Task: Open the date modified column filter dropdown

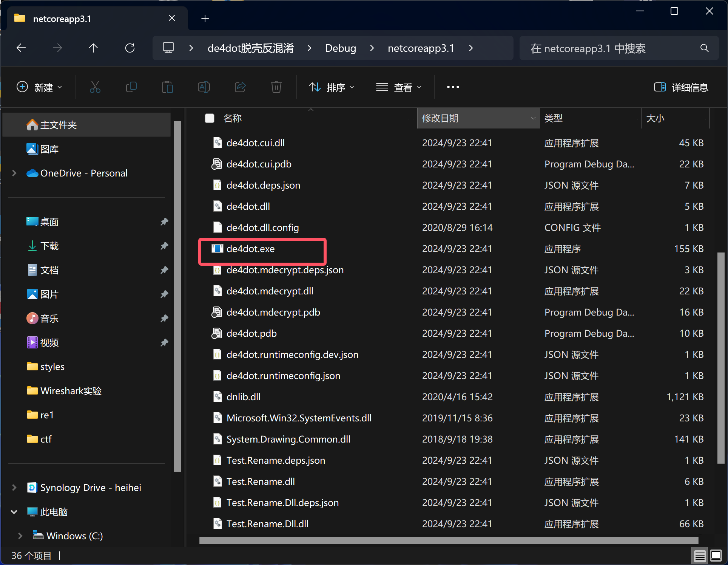Action: click(533, 118)
